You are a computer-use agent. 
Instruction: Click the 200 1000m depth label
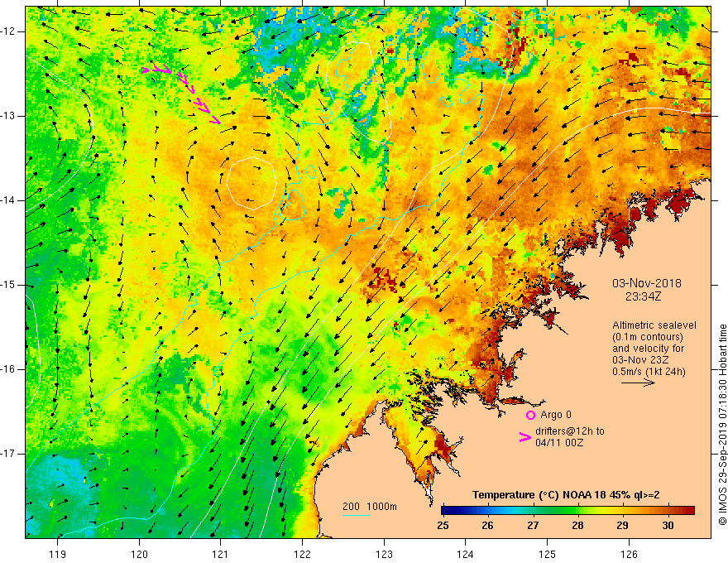[x=370, y=507]
